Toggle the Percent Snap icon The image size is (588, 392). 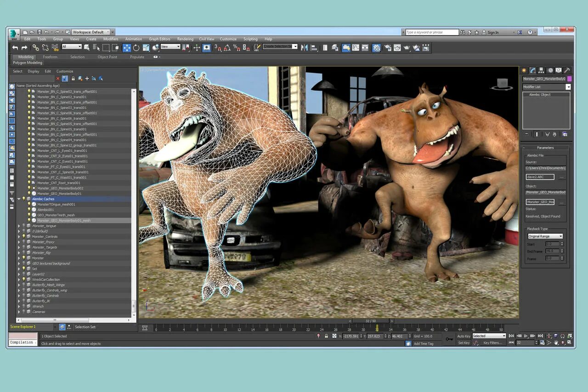tap(237, 47)
